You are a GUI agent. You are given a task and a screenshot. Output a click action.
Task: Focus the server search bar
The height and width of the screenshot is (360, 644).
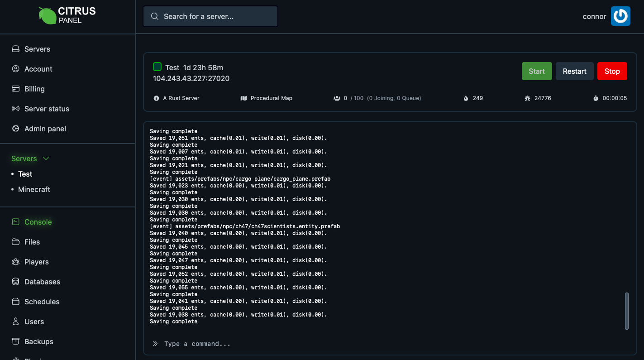point(210,16)
